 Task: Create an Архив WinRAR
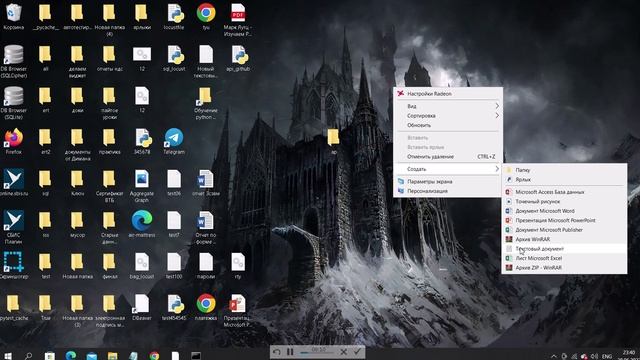pos(564,239)
